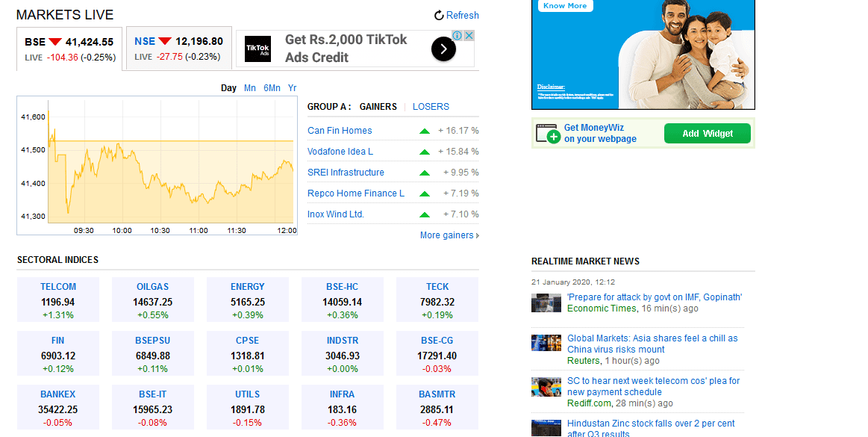The image size is (868, 437).
Task: Click the + 16.17 % gain value
Action: pos(458,131)
